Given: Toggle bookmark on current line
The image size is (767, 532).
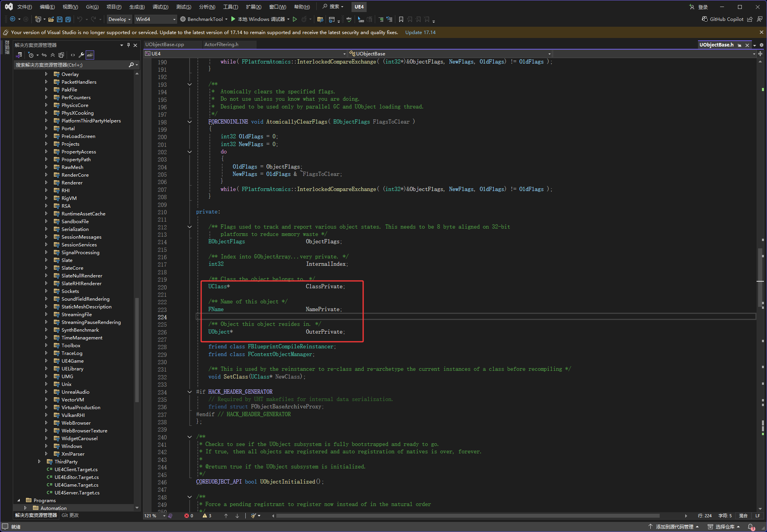Looking at the screenshot, I should [x=401, y=19].
